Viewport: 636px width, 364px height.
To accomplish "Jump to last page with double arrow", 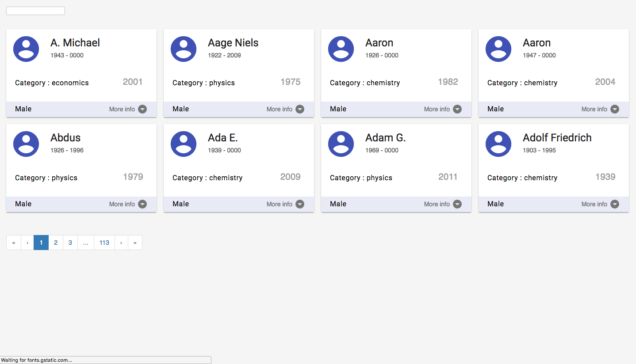I will 135,243.
